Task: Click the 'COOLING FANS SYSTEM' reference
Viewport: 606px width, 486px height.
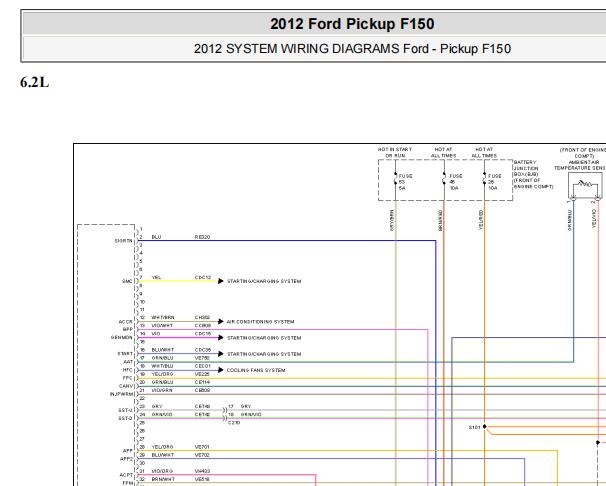Action: [x=256, y=370]
